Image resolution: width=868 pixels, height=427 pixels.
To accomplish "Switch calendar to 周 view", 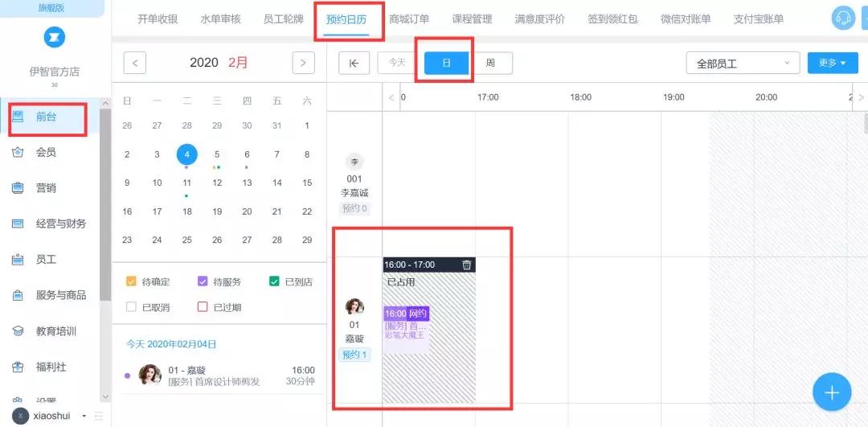I will 490,64.
